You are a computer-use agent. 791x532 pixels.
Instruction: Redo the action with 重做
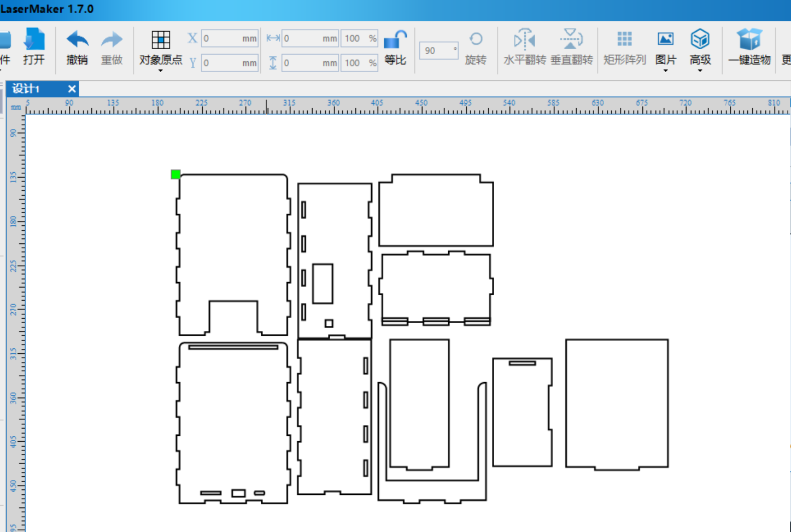[x=112, y=47]
